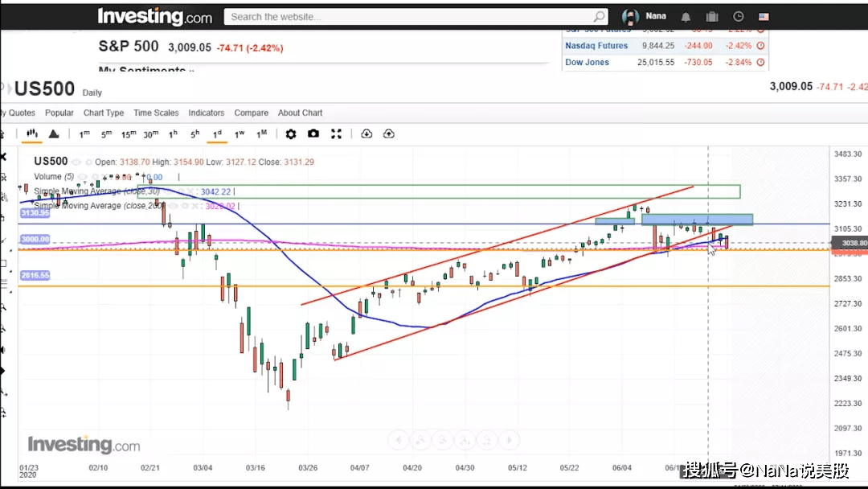Click the cloud download chart icon
Screen dimensions: 868x489
(x=366, y=134)
